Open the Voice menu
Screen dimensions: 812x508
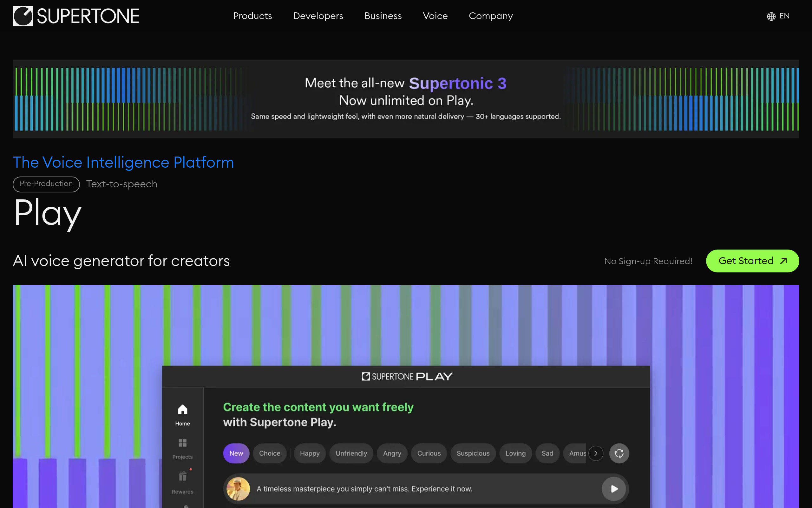[x=435, y=16]
